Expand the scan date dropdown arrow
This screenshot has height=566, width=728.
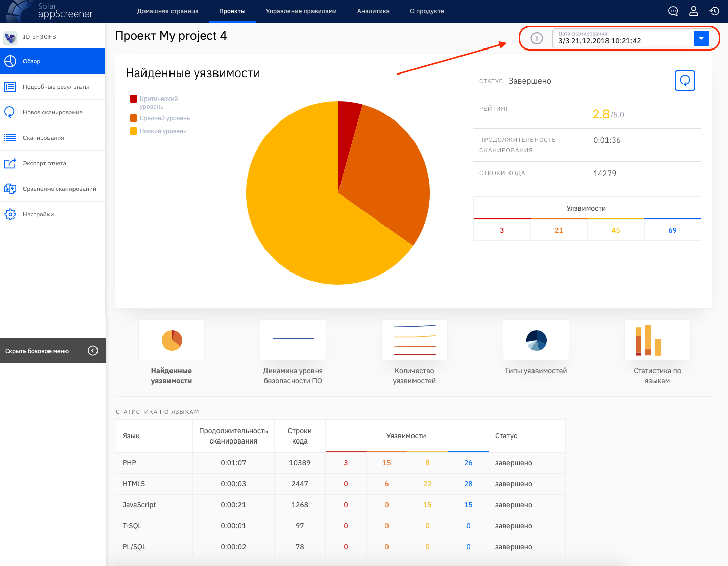point(701,38)
